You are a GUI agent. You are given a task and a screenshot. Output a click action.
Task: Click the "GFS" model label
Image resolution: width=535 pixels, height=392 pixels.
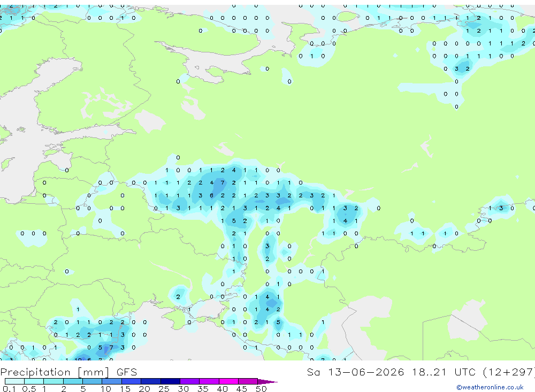coord(127,372)
